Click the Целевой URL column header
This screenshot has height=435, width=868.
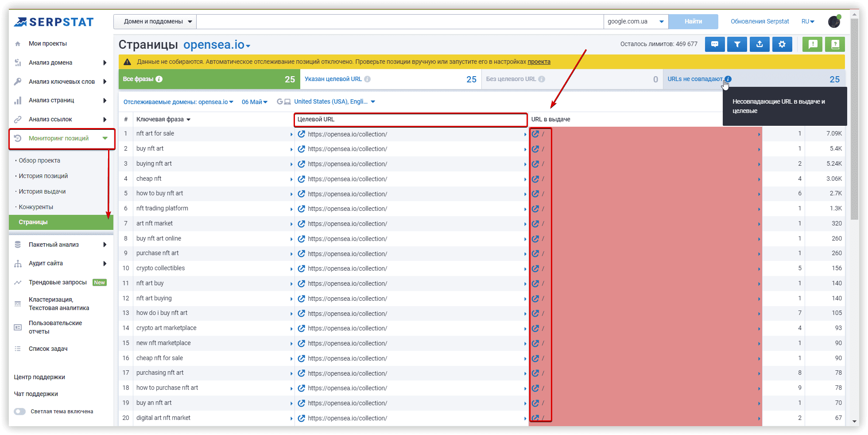(411, 120)
